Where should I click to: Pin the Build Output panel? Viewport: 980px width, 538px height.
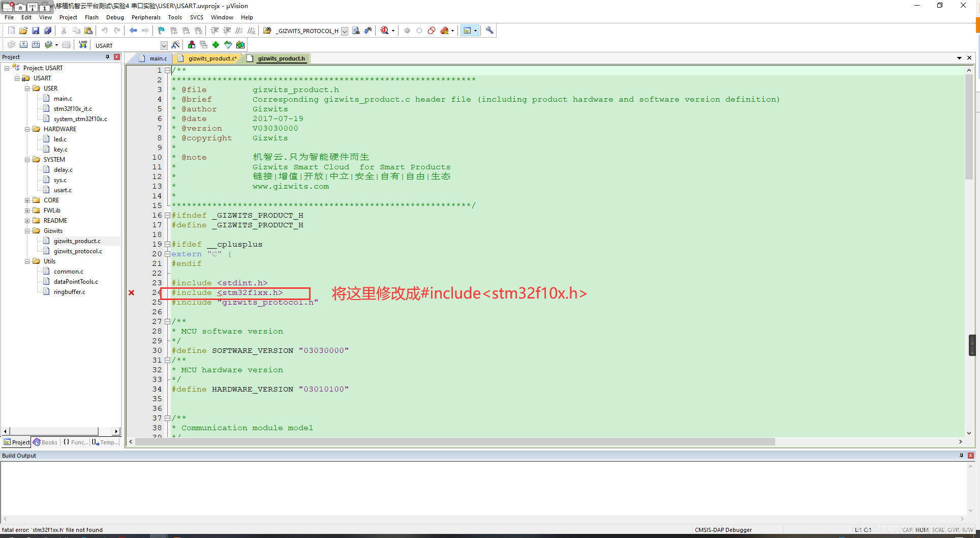(961, 456)
